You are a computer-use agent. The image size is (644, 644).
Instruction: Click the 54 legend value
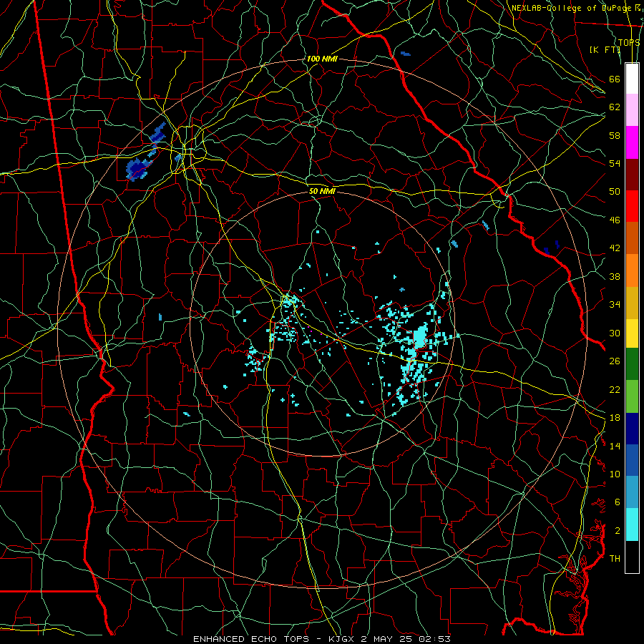click(x=615, y=163)
